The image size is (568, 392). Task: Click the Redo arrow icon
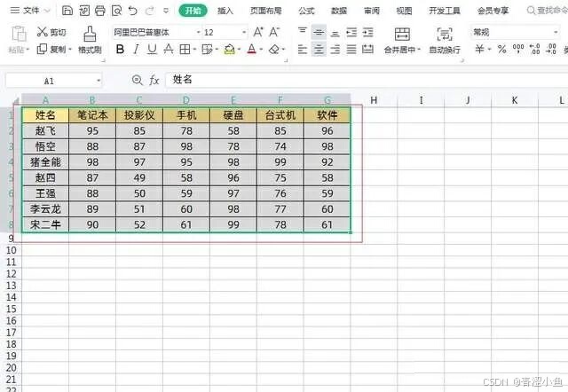click(149, 11)
